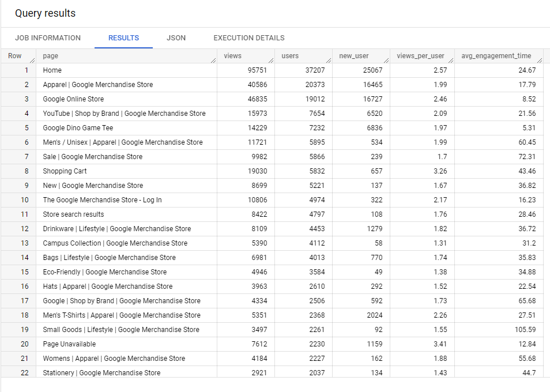Click the avg_engagement_time column resize handle

tap(540, 61)
